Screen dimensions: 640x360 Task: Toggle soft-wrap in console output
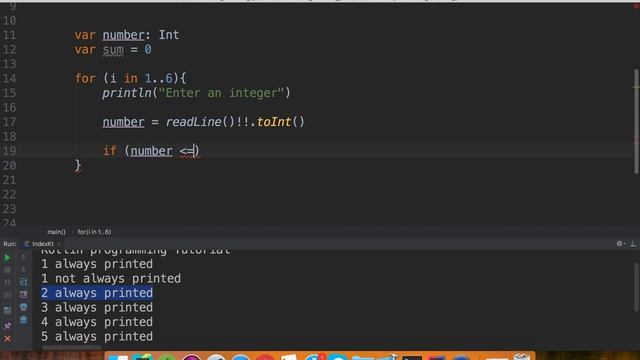point(23,282)
